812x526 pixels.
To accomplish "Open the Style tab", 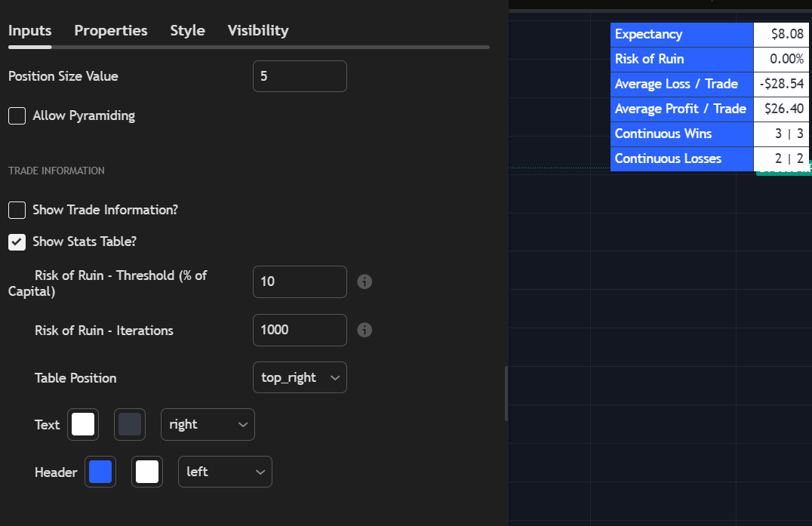I will click(x=187, y=31).
